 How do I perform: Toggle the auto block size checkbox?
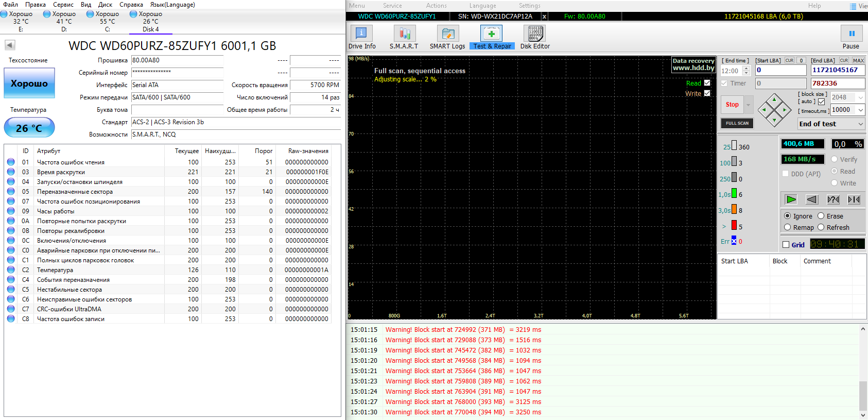click(821, 102)
